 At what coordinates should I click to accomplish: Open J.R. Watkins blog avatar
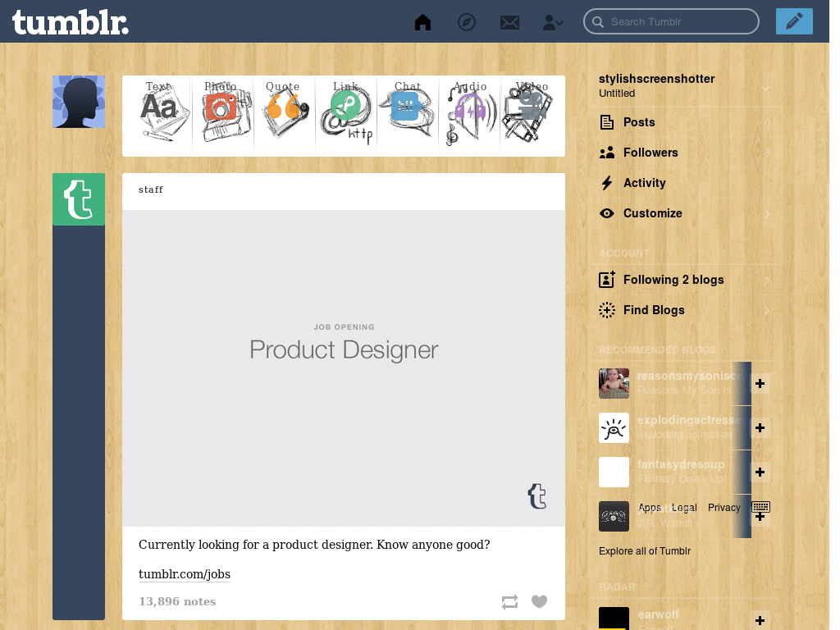[x=614, y=517]
